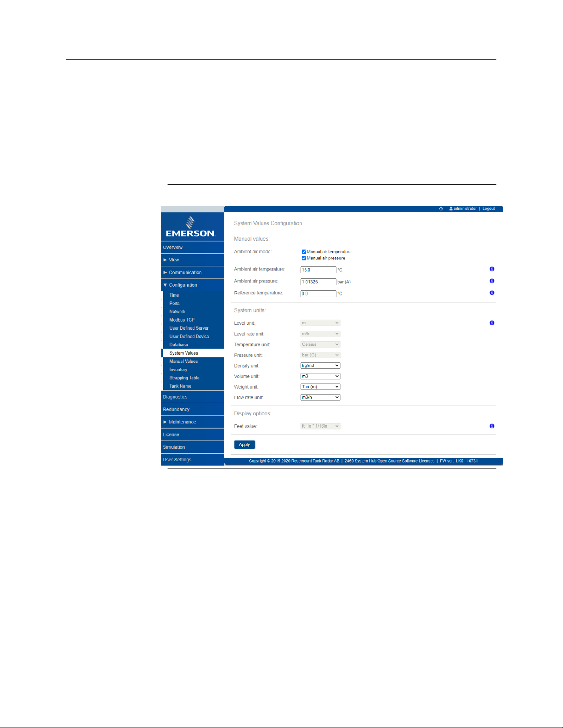This screenshot has width=563, height=728.
Task: Select User Defined Server item
Action: [193, 328]
